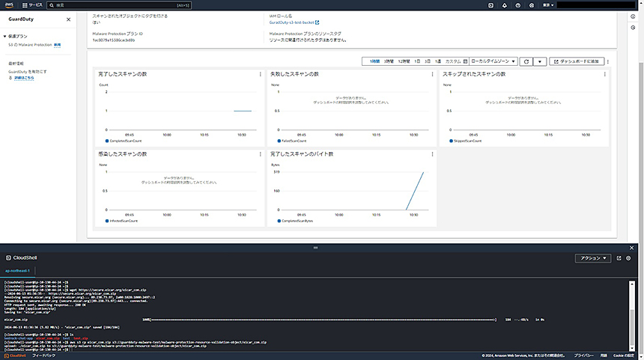Select the 1 day time range

tap(417, 61)
